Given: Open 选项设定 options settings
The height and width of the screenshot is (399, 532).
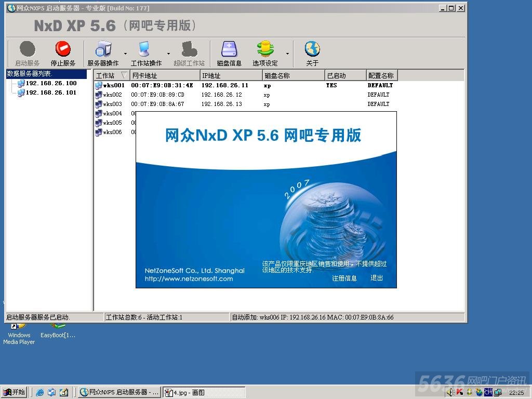Looking at the screenshot, I should [265, 54].
